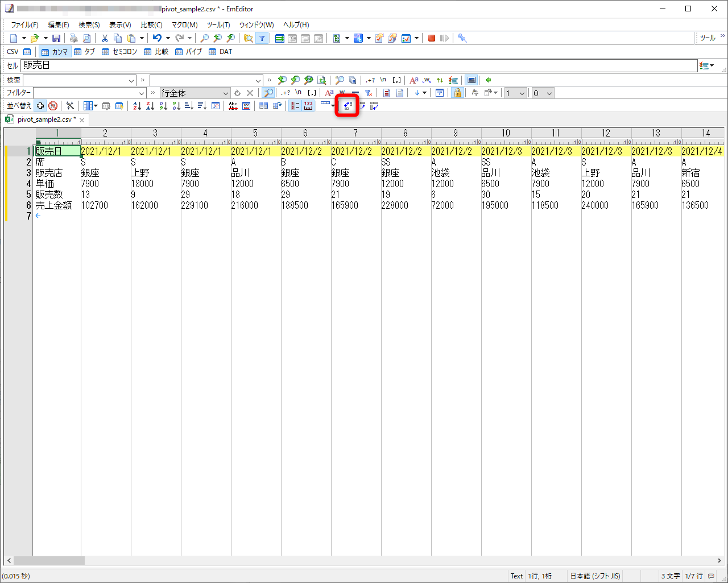Click the Redo arrow icon
This screenshot has height=583, width=728.
pyautogui.click(x=180, y=38)
